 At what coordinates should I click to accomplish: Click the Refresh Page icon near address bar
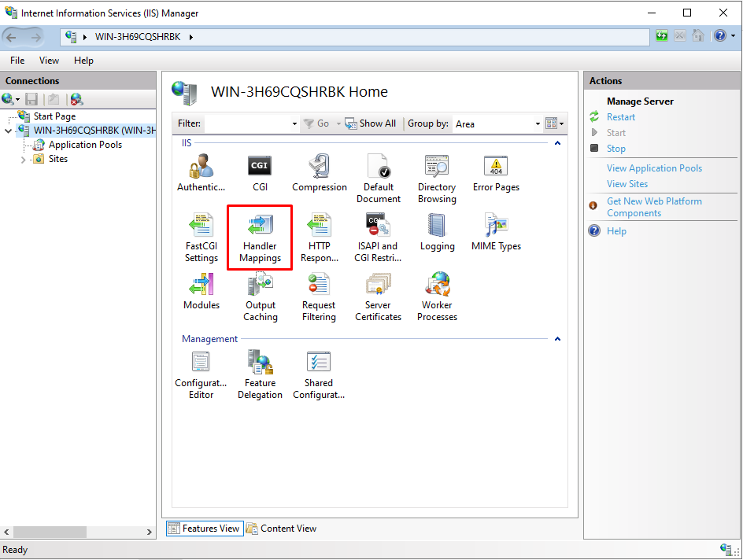point(661,36)
